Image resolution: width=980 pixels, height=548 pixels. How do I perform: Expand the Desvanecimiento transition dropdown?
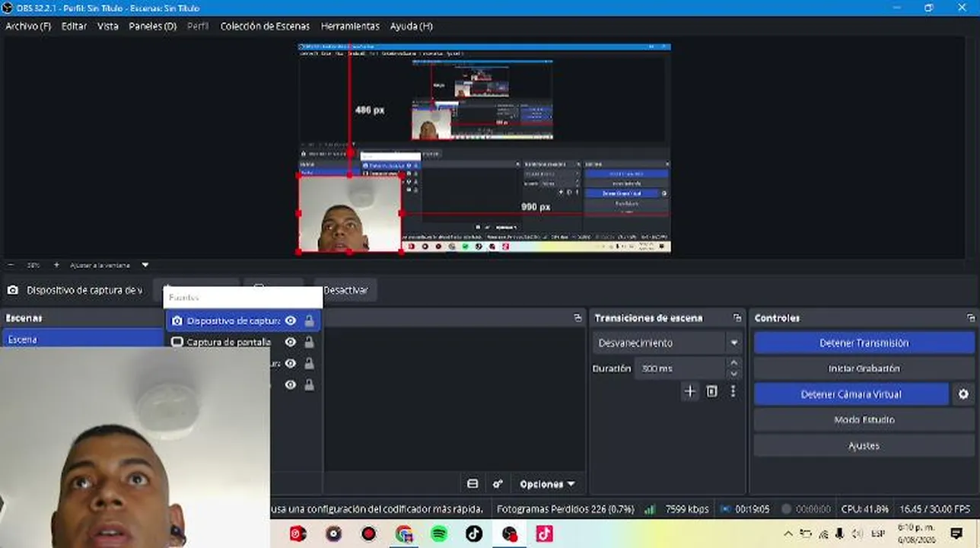734,343
